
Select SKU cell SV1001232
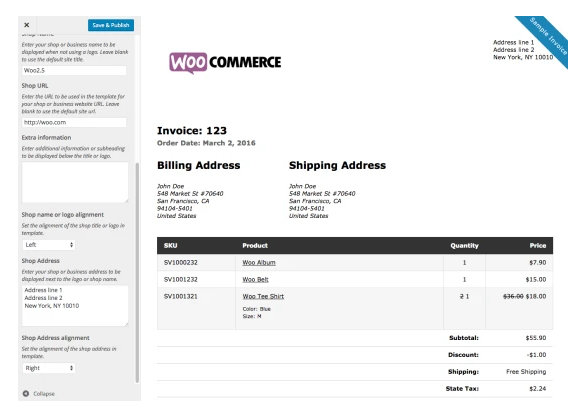point(181,280)
